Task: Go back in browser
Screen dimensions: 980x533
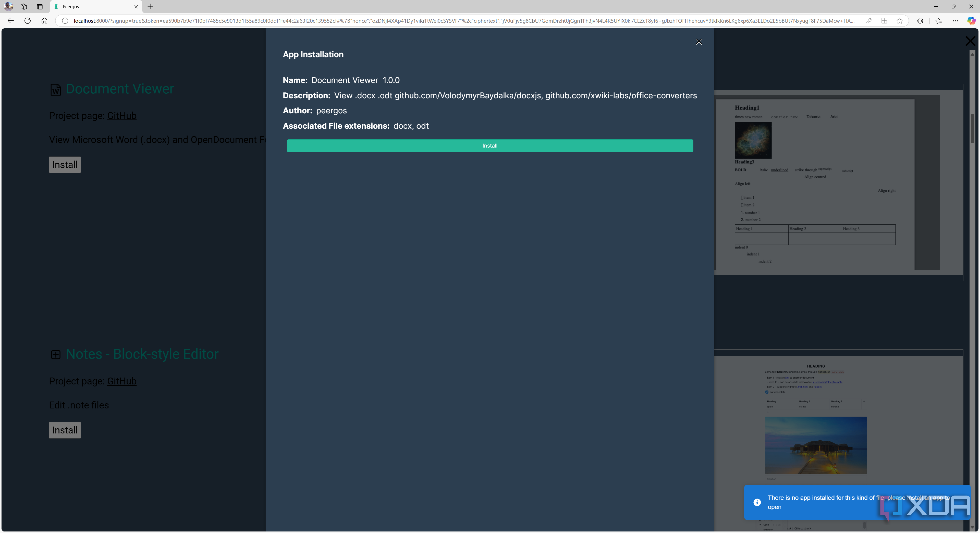Action: coord(11,20)
